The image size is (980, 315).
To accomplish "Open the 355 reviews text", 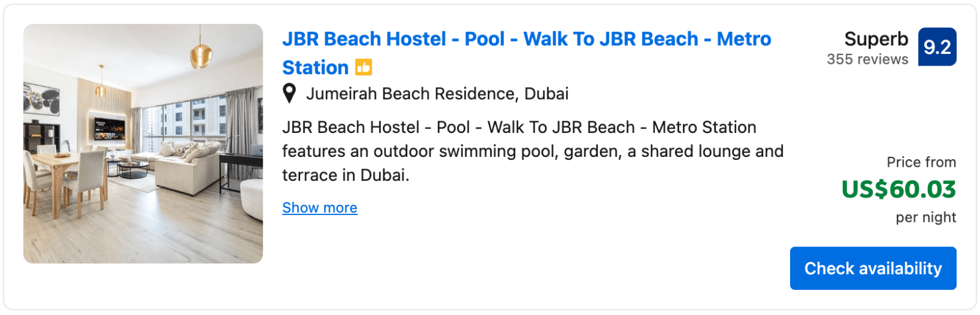I will (867, 59).
